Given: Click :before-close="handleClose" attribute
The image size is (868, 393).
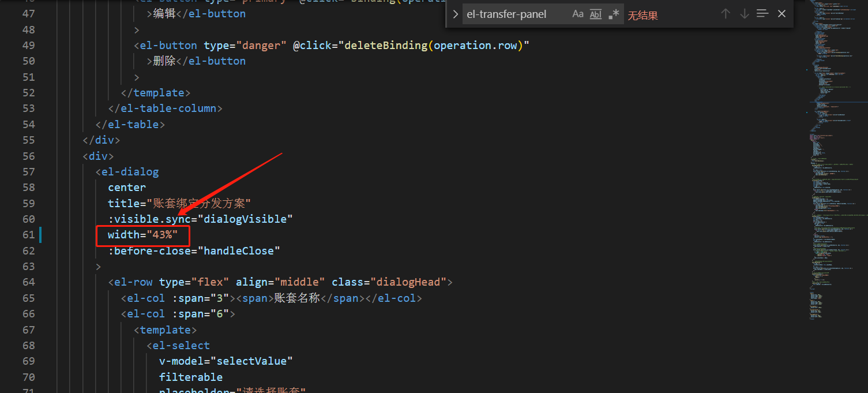Looking at the screenshot, I should (x=194, y=250).
